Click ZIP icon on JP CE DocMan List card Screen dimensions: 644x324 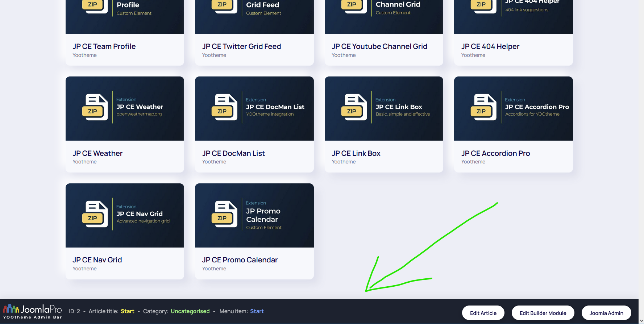tap(224, 107)
